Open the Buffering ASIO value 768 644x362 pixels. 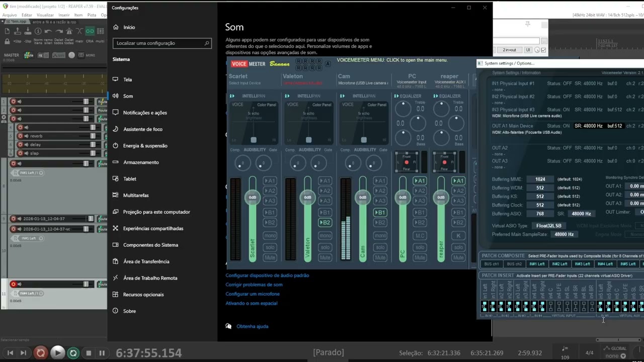click(x=540, y=214)
